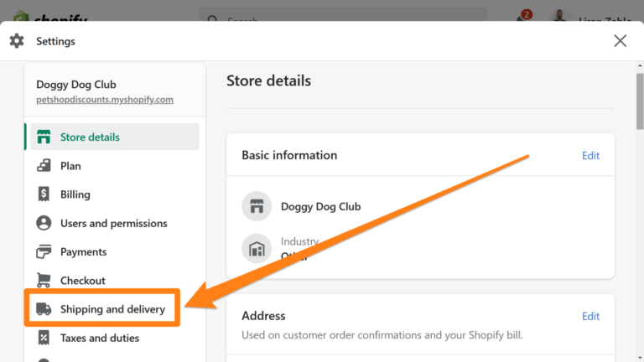Screen dimensions: 644x362
Task: Click the Address section heading
Action: pos(263,316)
